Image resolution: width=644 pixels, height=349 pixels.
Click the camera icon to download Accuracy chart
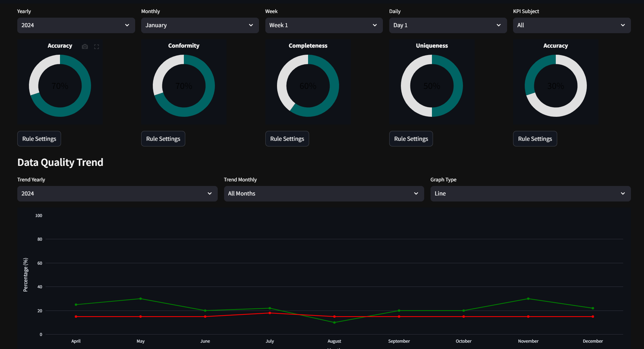coord(85,47)
